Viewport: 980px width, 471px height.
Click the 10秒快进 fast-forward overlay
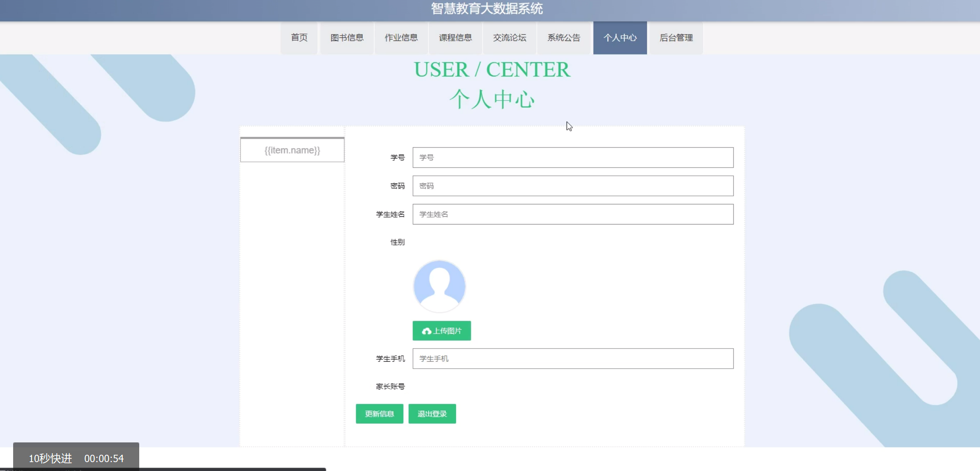[50, 458]
